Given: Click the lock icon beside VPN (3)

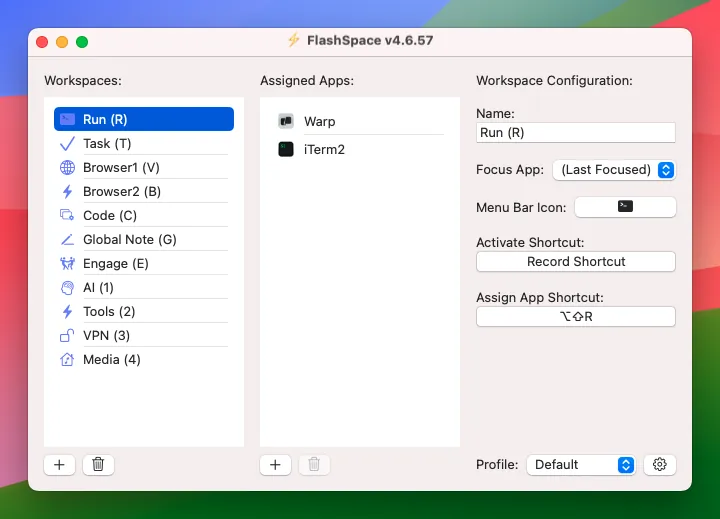Looking at the screenshot, I should tap(67, 336).
